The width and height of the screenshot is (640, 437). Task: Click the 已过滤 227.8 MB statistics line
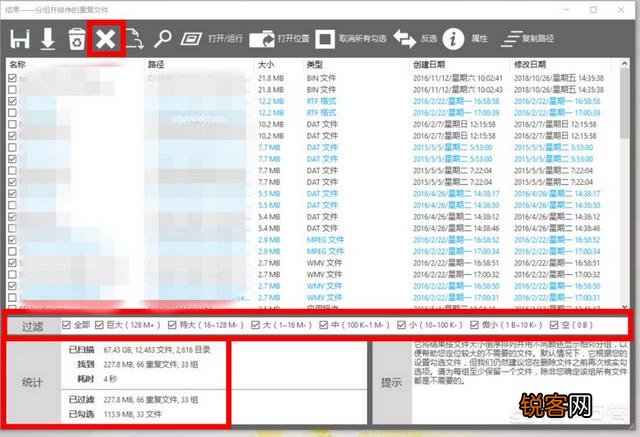[x=133, y=399]
